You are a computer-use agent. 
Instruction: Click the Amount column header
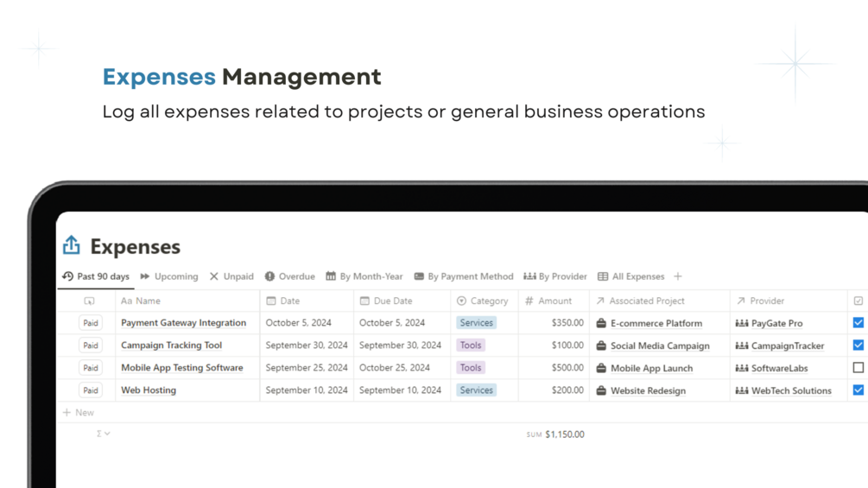(554, 301)
